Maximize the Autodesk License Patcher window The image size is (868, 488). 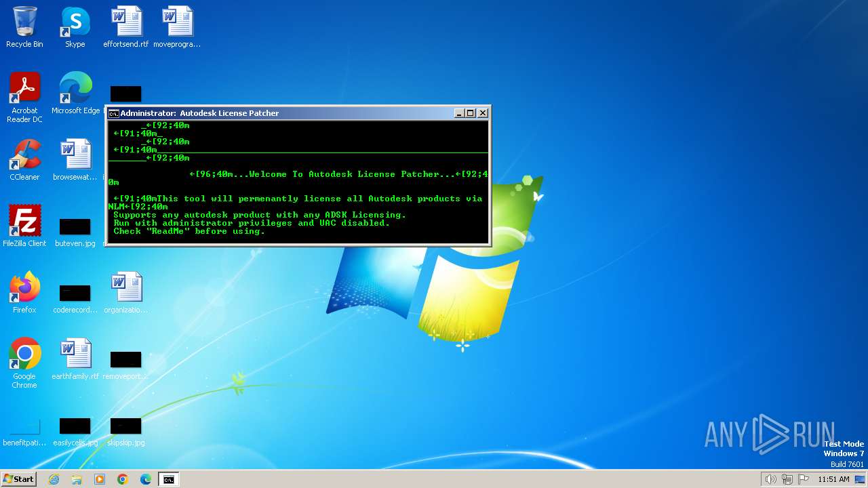(x=471, y=113)
